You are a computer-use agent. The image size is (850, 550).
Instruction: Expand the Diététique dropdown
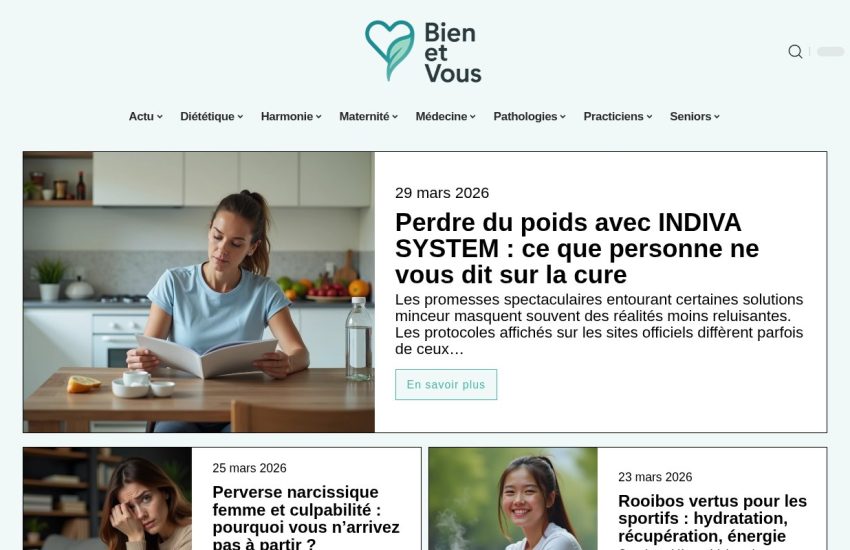click(211, 117)
